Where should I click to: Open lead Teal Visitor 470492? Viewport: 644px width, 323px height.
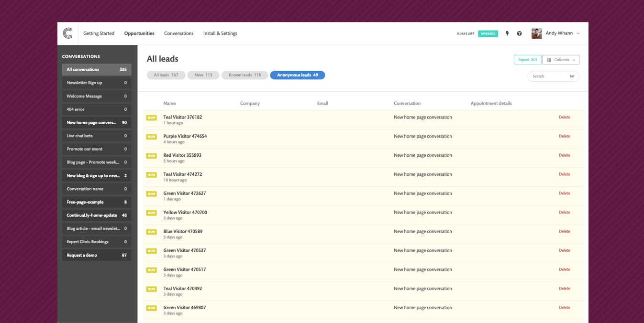(x=183, y=289)
